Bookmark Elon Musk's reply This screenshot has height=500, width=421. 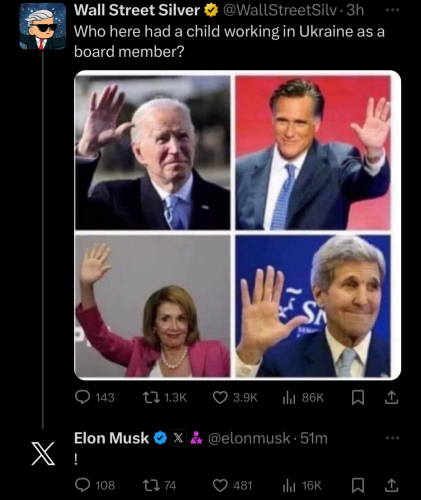tap(358, 486)
